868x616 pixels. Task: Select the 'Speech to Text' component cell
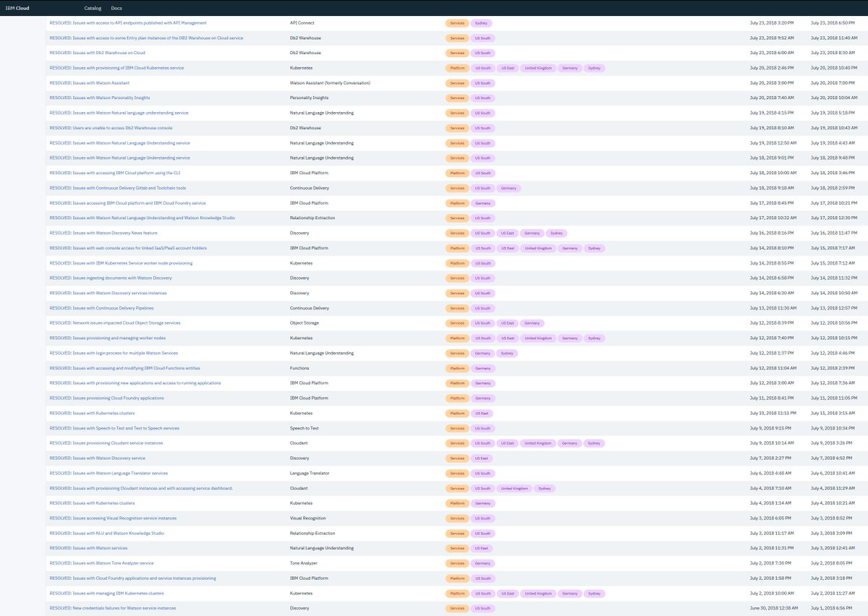pyautogui.click(x=305, y=428)
